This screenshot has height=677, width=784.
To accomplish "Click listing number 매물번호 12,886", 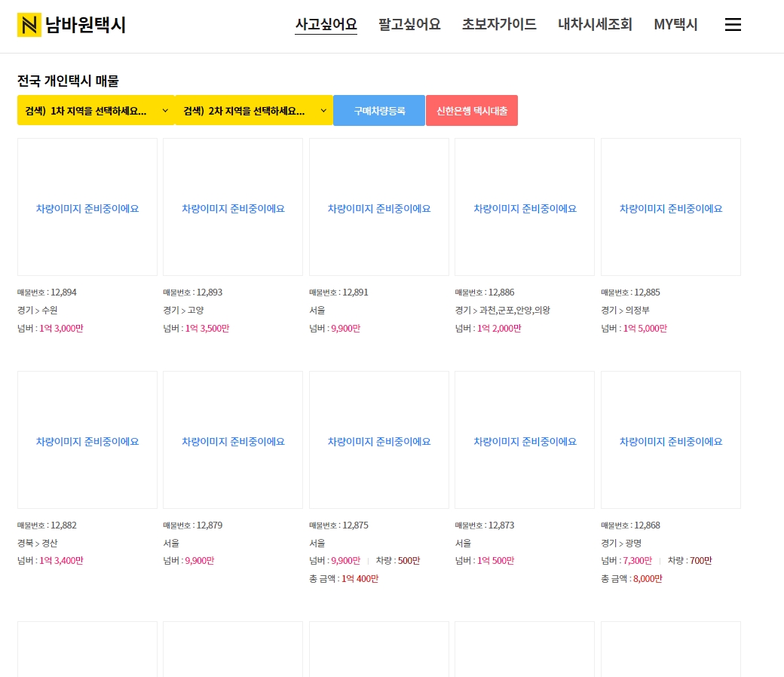I will coord(485,292).
